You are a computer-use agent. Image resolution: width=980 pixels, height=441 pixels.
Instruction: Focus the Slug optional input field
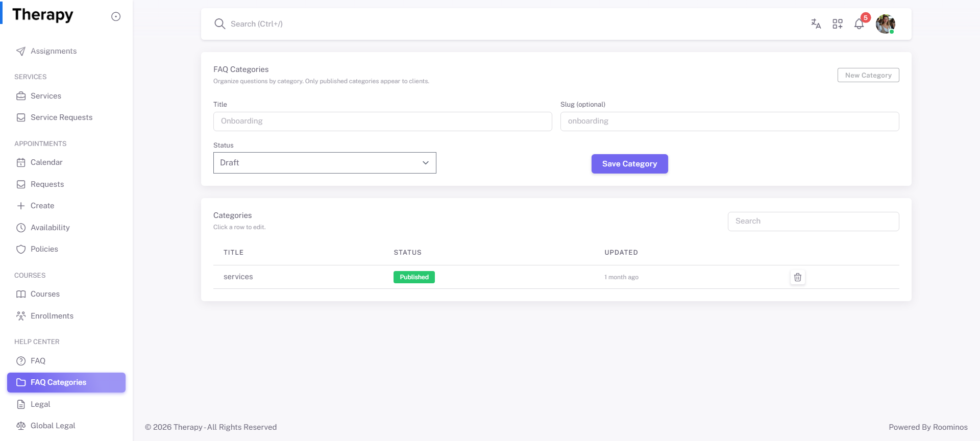730,121
